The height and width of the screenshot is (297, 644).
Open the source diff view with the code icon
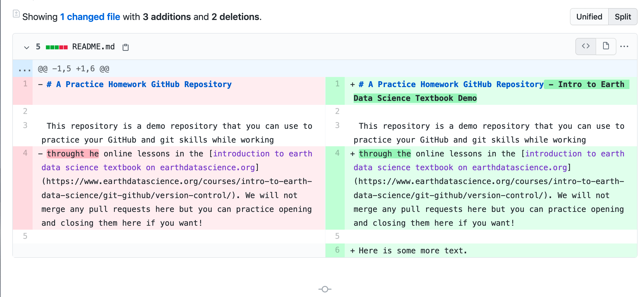pos(586,46)
